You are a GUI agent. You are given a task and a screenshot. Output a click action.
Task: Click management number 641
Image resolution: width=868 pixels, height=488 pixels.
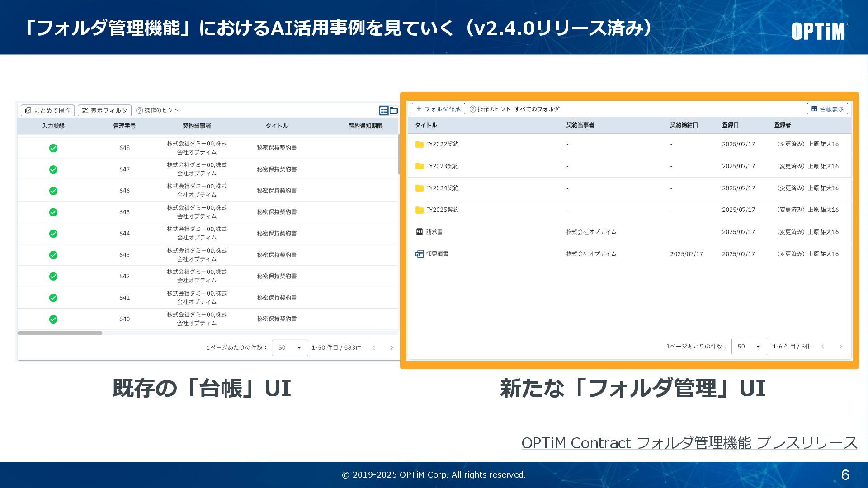tap(124, 298)
